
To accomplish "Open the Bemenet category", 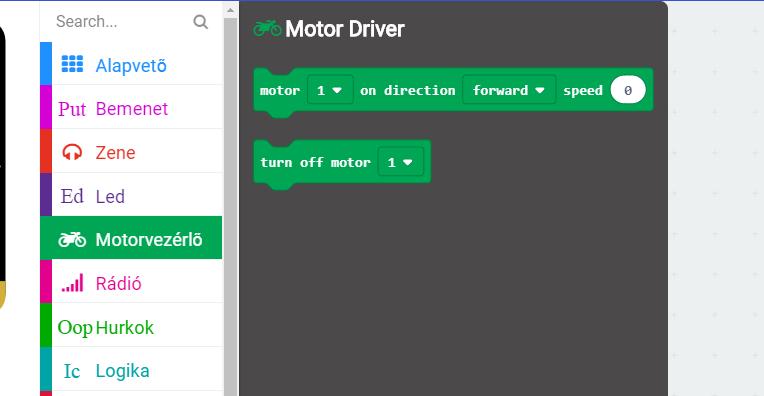I will [x=132, y=108].
